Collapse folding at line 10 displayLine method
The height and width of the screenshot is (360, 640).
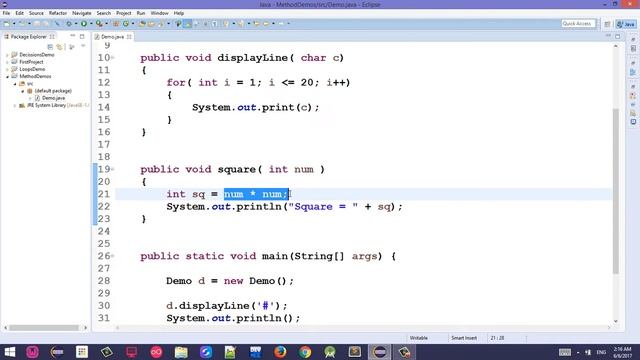[x=113, y=58]
